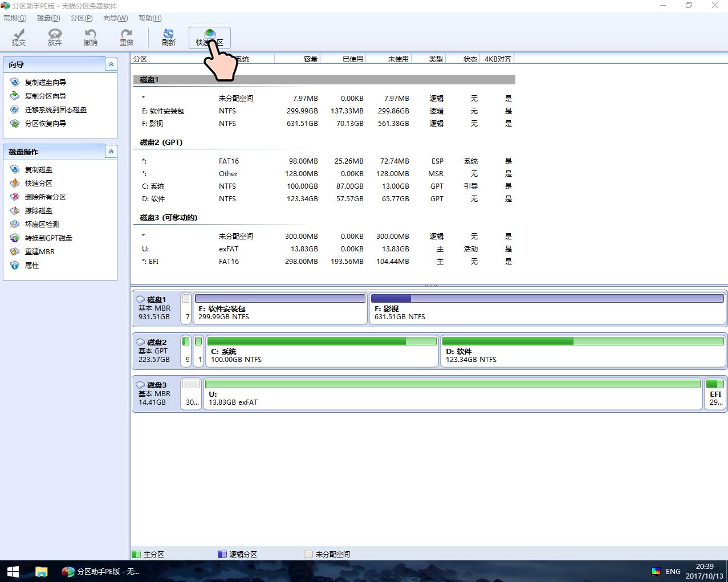Click the 刷新 (refresh) toolbar icon

pos(168,38)
